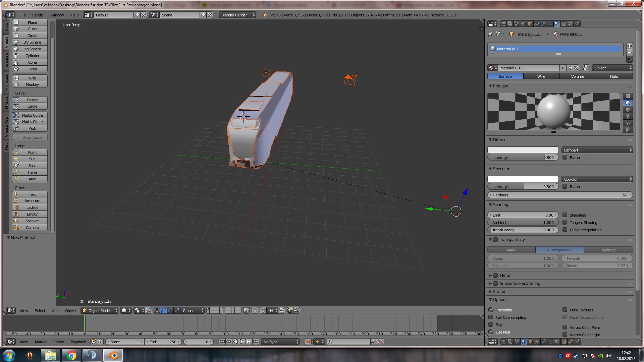This screenshot has width=644, height=362.
Task: Disable the Traceable option
Action: 491,310
